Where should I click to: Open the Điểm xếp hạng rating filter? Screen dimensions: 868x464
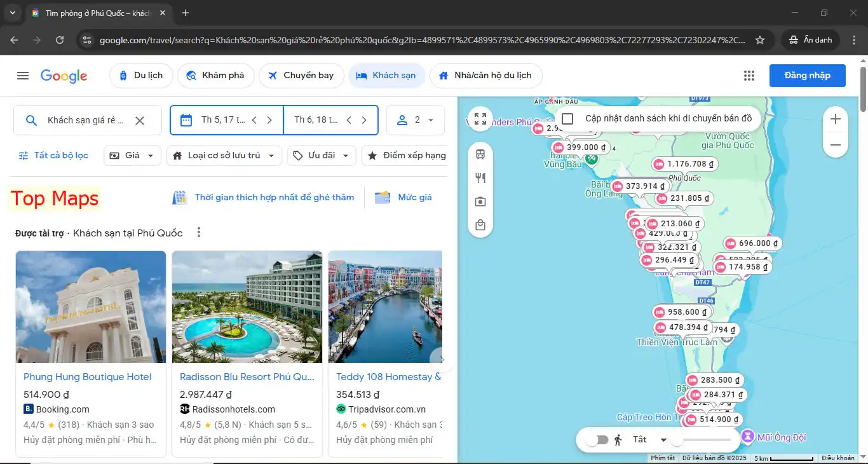click(407, 156)
